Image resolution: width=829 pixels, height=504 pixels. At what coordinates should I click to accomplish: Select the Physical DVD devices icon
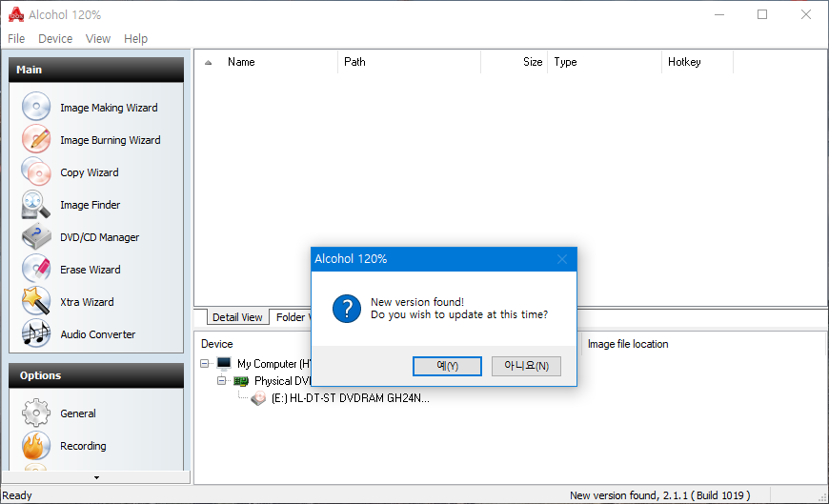click(x=241, y=381)
